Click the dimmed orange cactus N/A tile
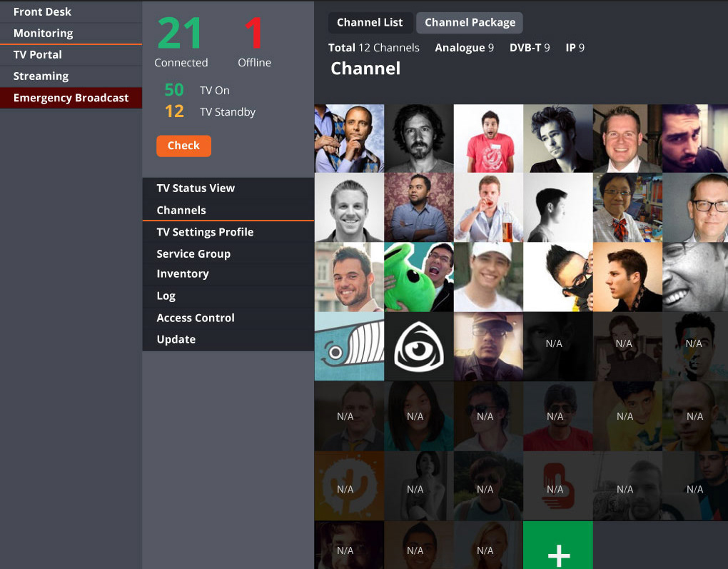This screenshot has height=569, width=728. click(349, 486)
